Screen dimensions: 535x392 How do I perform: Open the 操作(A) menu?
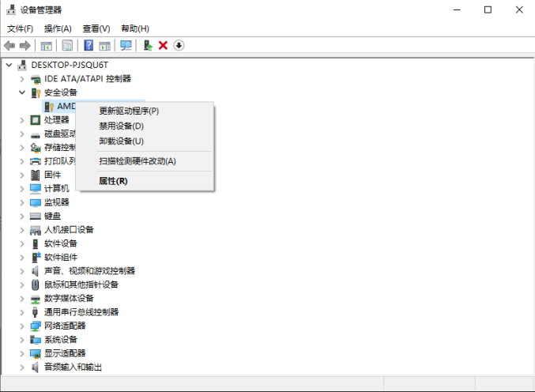[58, 28]
